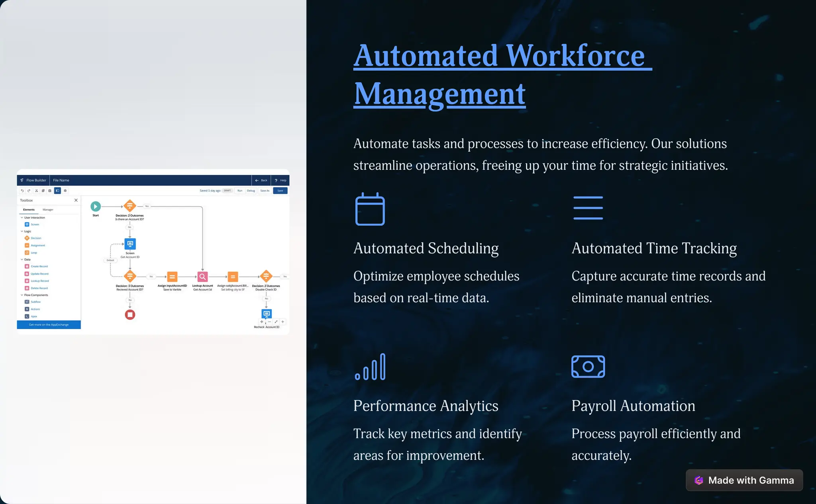Click the DRAFT status badge

tap(228, 191)
